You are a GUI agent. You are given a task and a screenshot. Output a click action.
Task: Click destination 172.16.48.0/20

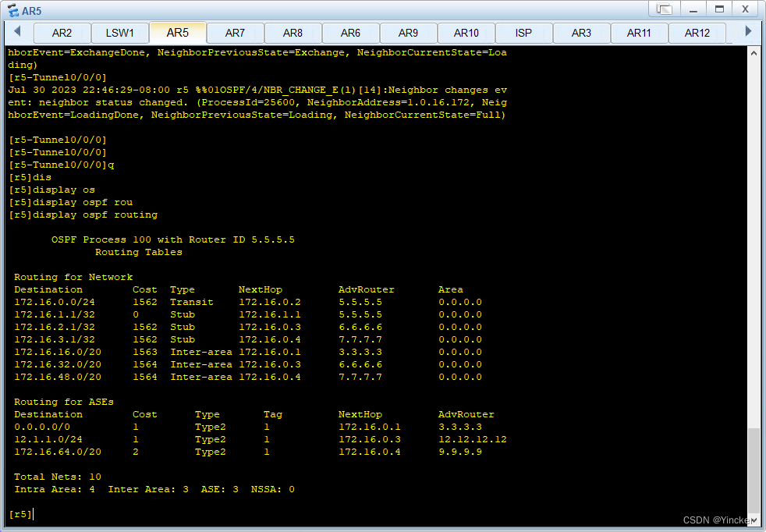coord(58,377)
